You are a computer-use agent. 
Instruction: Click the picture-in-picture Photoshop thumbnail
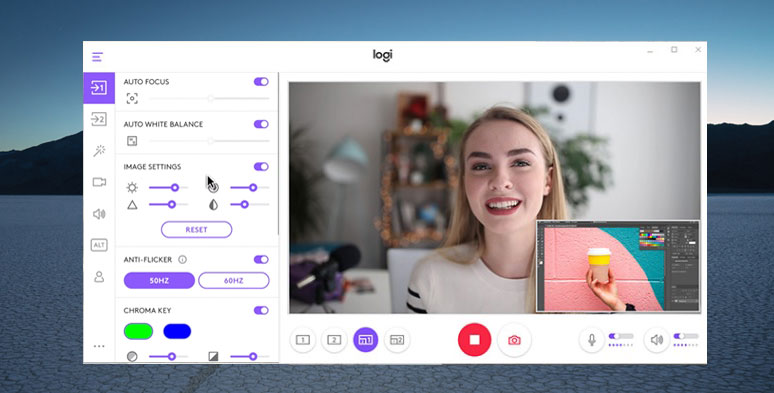coord(619,266)
